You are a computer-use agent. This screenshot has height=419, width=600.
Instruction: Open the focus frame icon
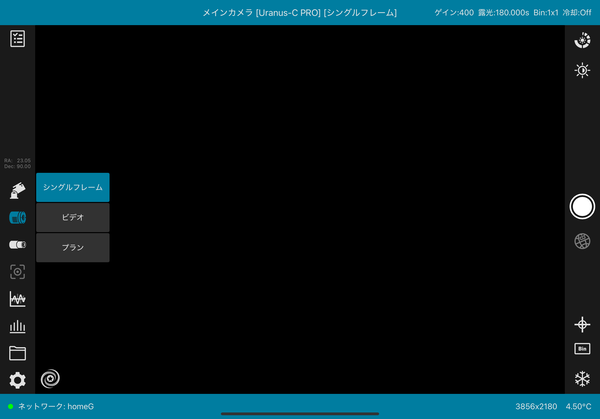pos(18,272)
